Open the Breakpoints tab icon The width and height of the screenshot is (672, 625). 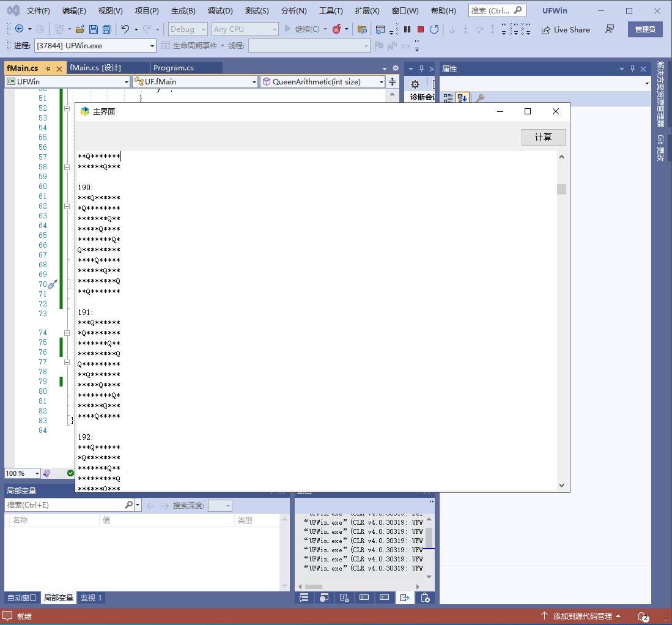tap(324, 597)
